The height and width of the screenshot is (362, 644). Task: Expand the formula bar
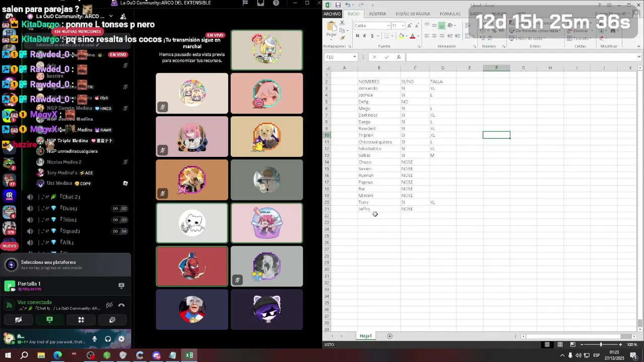point(639,57)
